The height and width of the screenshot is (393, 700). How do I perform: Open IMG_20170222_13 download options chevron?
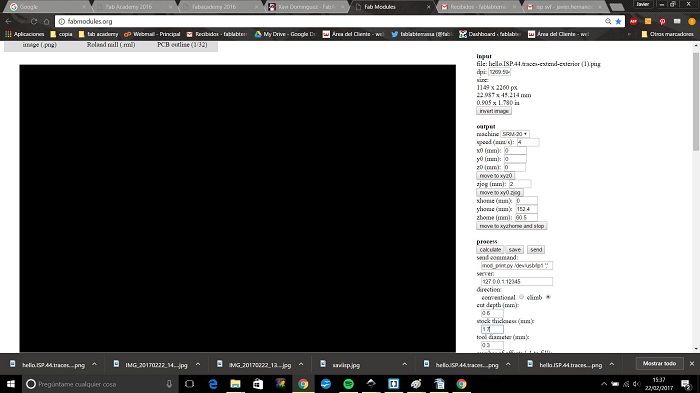pos(301,364)
